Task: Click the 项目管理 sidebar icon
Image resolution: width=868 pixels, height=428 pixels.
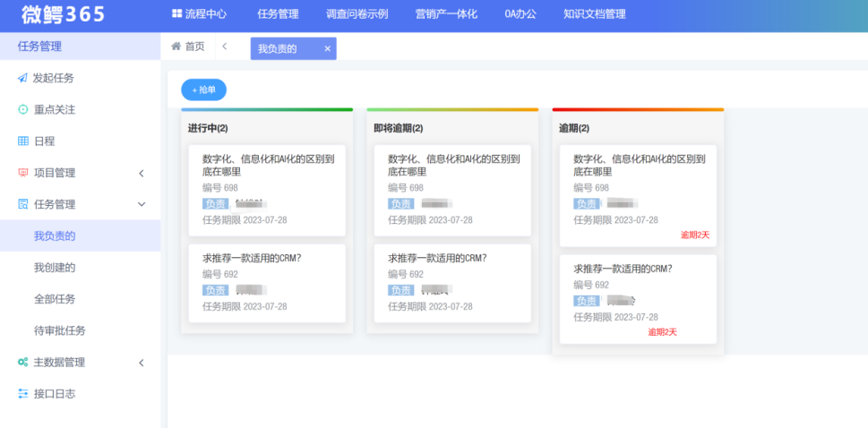Action: pyautogui.click(x=22, y=173)
